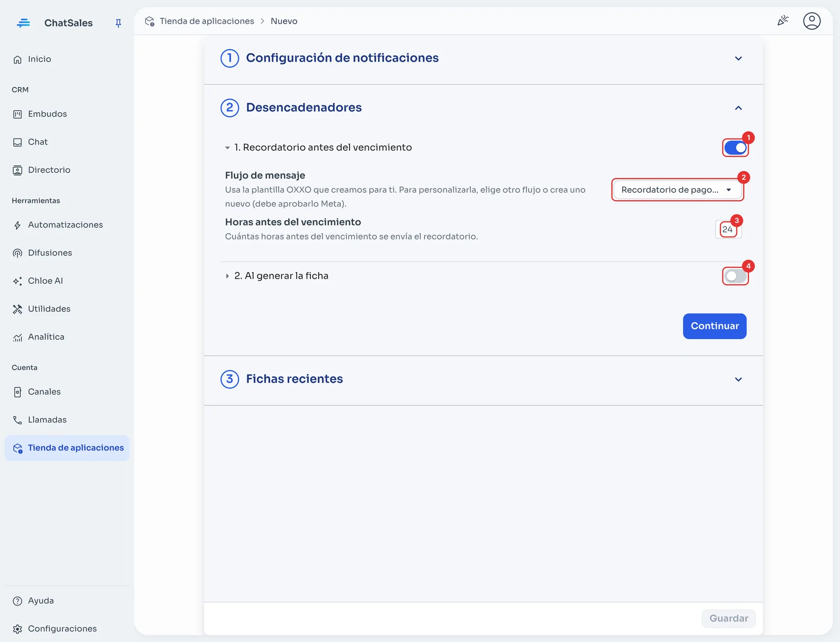Click the party popper celebration icon
Viewport: 840px width, 642px height.
783,21
